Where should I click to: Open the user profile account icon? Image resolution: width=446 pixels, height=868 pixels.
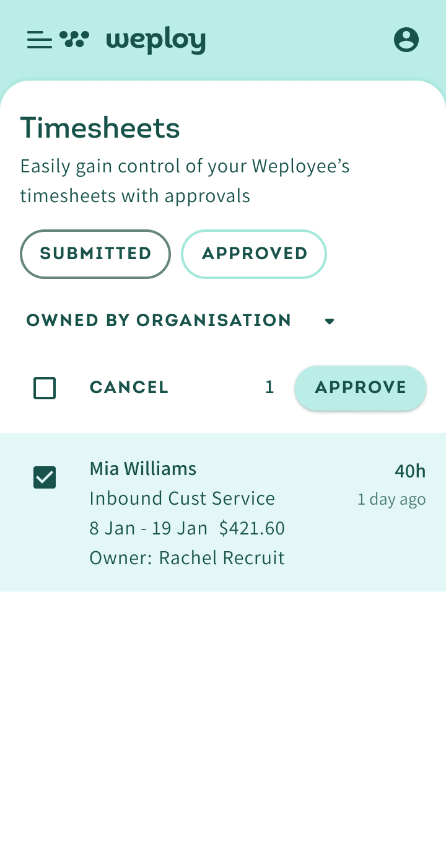[406, 40]
